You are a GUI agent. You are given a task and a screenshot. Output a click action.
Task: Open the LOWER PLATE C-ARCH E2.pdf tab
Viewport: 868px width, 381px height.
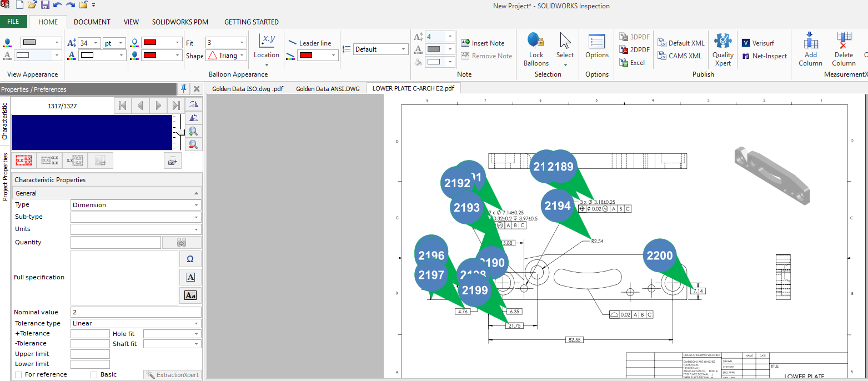413,88
